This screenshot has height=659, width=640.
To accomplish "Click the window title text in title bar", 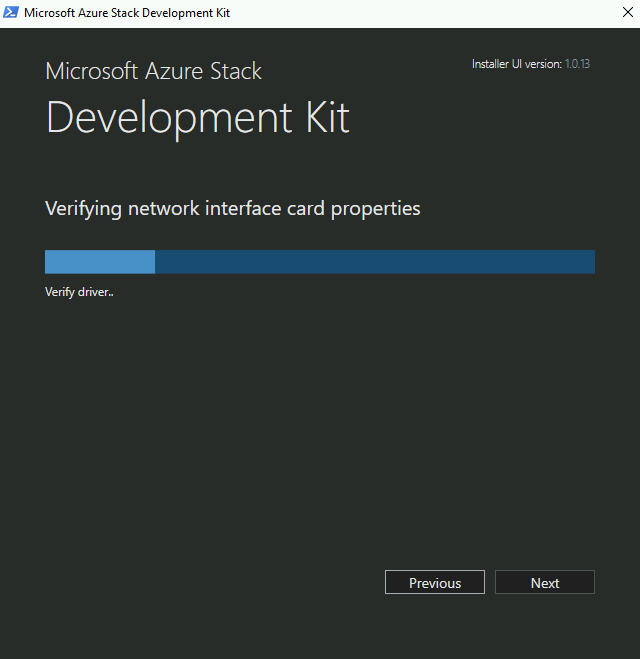I will (x=127, y=13).
